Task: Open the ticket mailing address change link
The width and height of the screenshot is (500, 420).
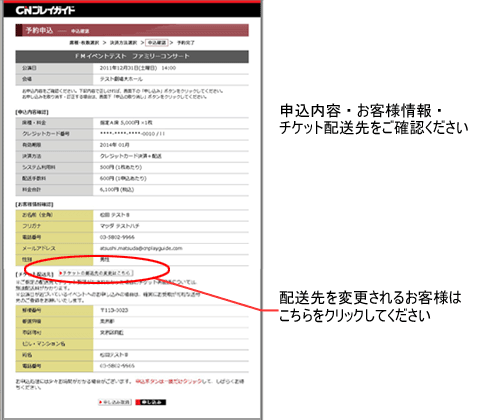Action: pos(96,273)
